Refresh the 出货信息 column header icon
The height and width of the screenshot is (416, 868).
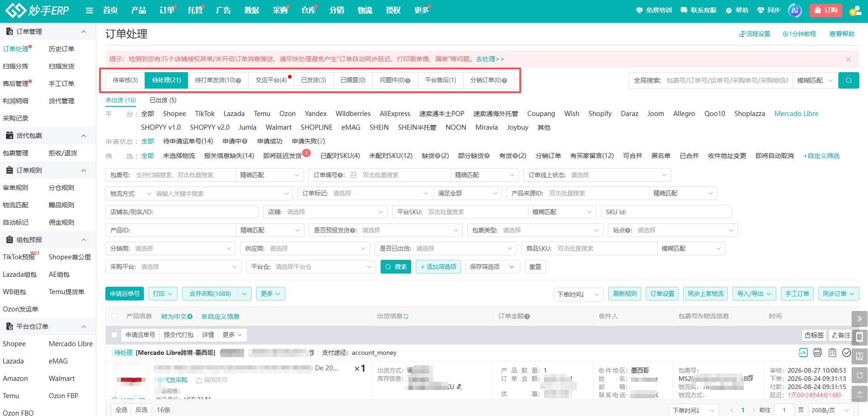pos(406,316)
